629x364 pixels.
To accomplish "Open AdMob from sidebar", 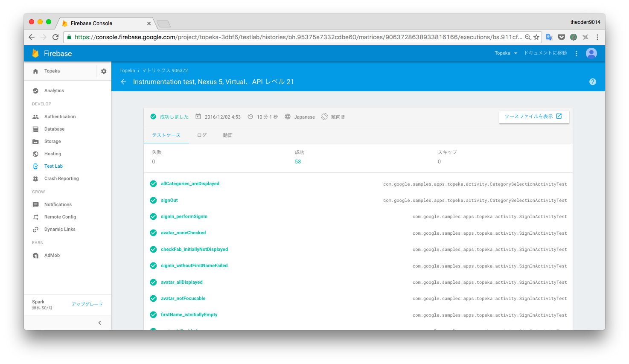I will pyautogui.click(x=52, y=255).
